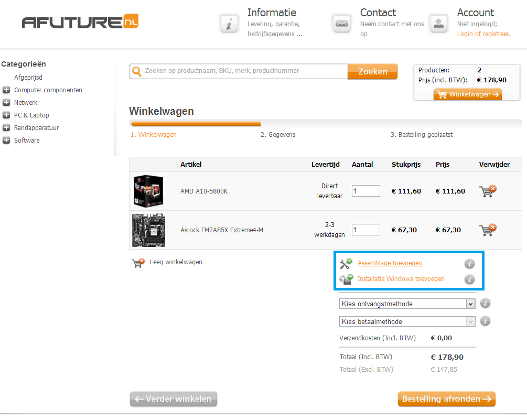
Task: Open Randapparatuur category link
Action: click(x=36, y=128)
